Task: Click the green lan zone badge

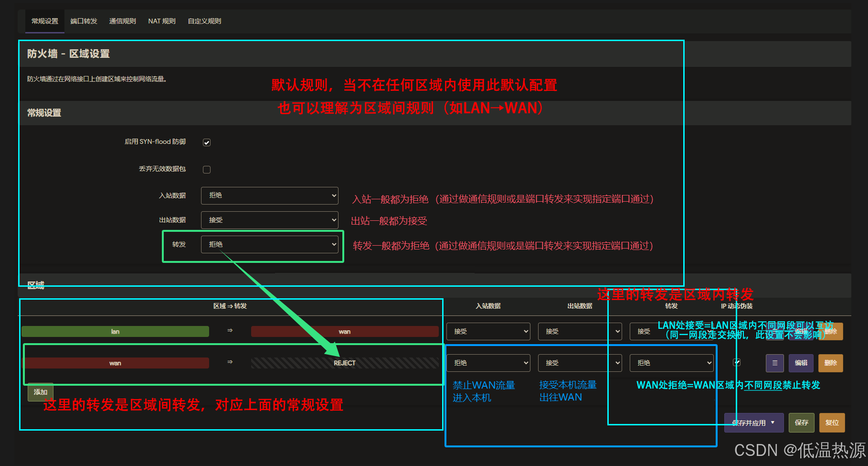Action: 115,332
